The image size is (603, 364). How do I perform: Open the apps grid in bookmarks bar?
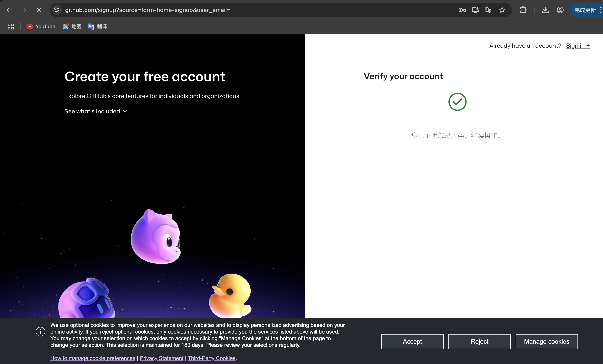(x=11, y=26)
